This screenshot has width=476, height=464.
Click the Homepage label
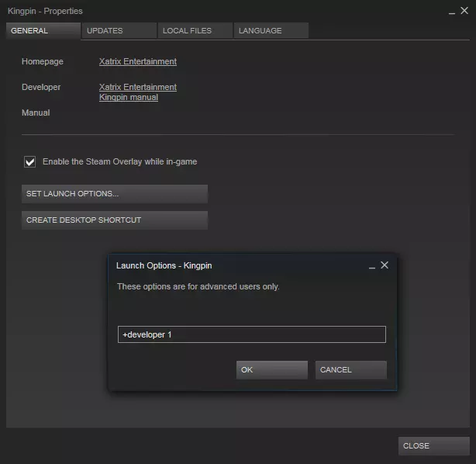[x=43, y=61]
